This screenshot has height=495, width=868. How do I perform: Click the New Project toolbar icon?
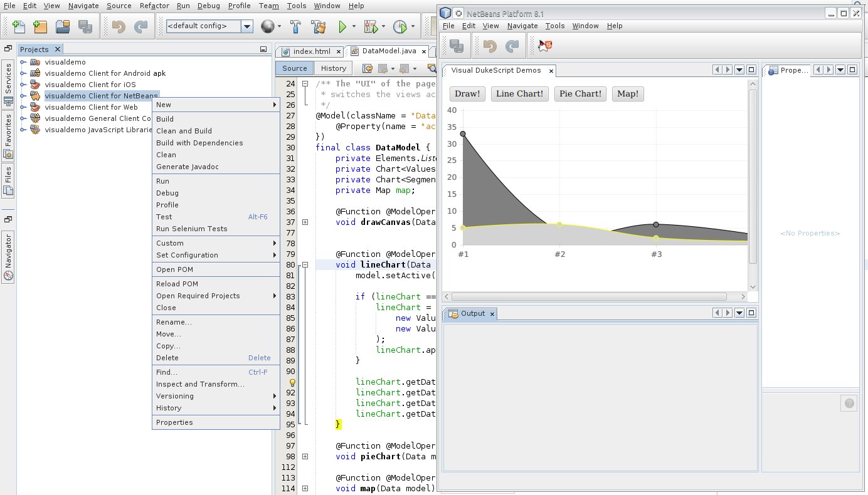pos(40,26)
